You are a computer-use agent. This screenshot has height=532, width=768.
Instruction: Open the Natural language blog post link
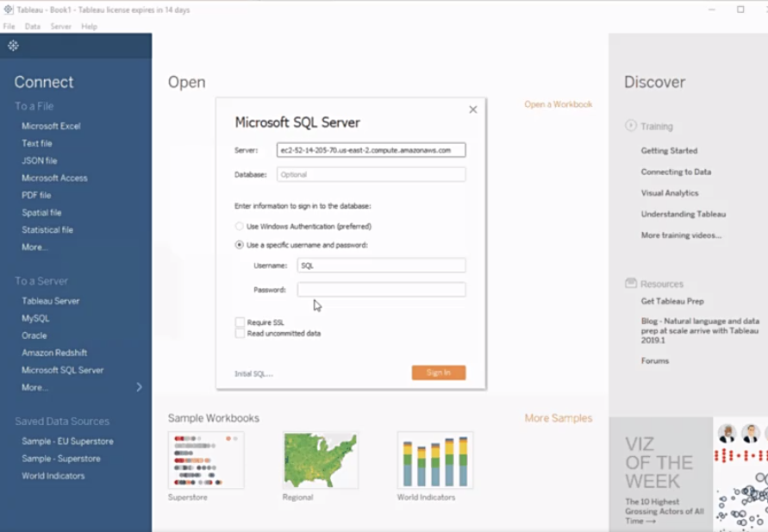point(700,330)
